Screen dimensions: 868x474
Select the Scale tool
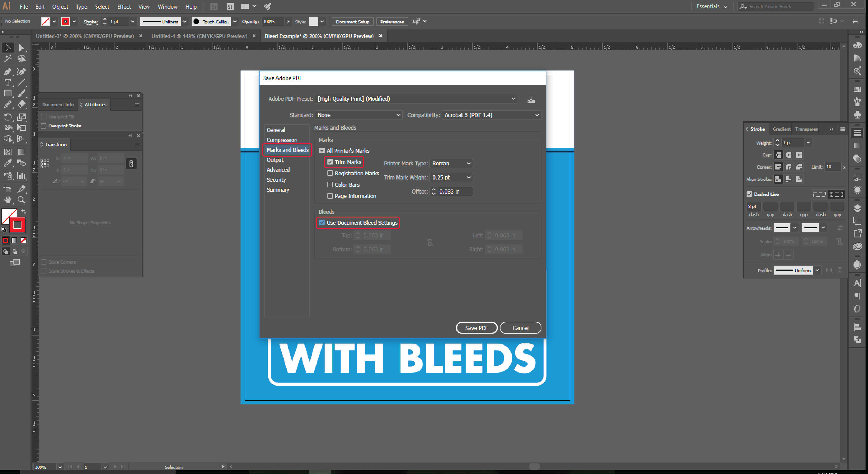[22, 117]
